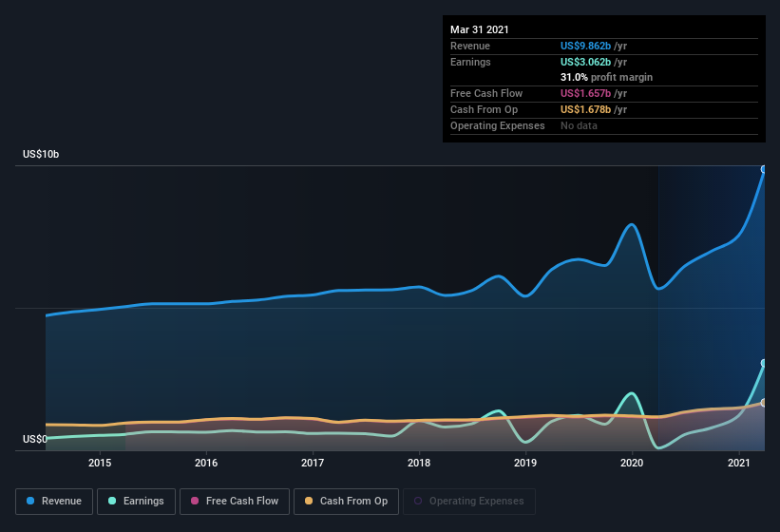Select the 2015 x-axis label

pyautogui.click(x=100, y=463)
